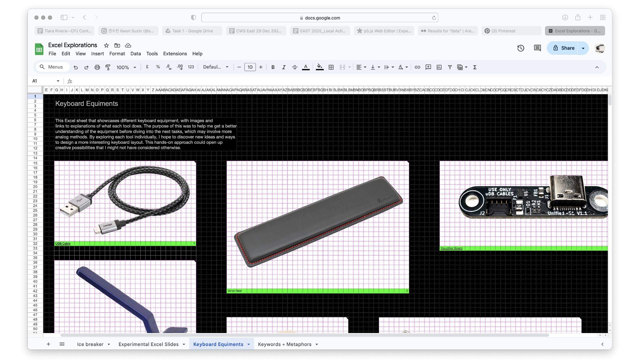Screen dimensions: 640x364
Task: Open the zoom 100% dropdown
Action: click(x=126, y=67)
